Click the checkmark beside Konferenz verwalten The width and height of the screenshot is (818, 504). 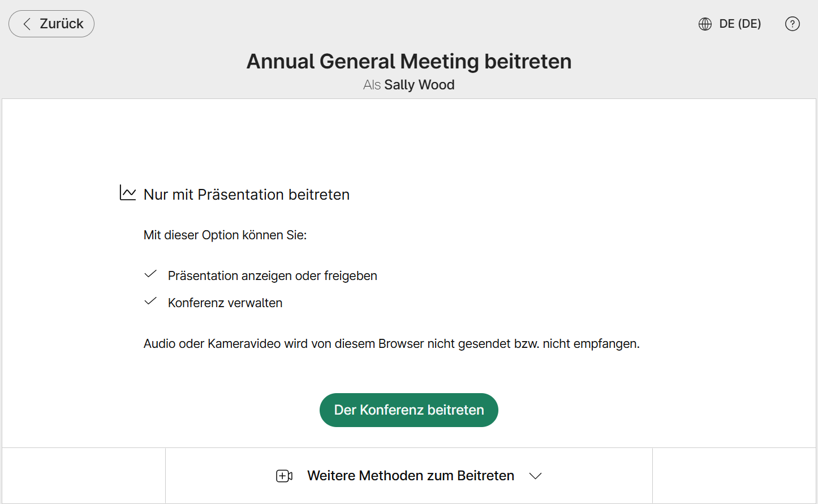tap(150, 301)
